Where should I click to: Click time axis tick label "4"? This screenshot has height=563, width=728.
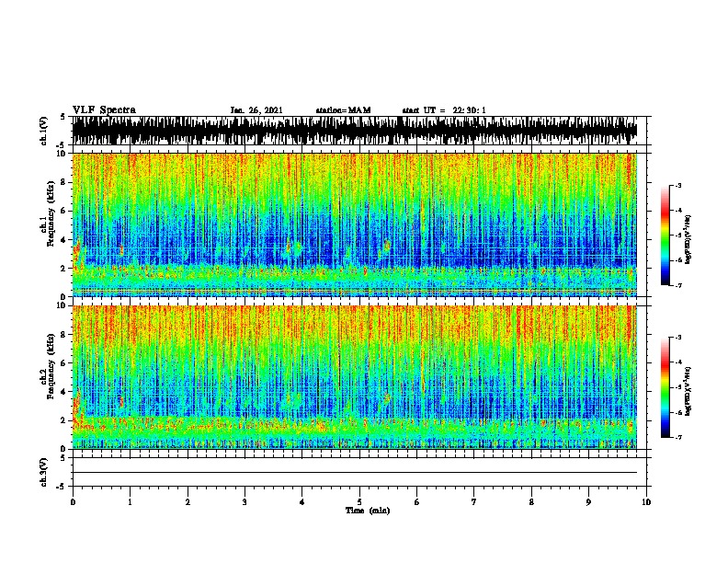click(302, 502)
